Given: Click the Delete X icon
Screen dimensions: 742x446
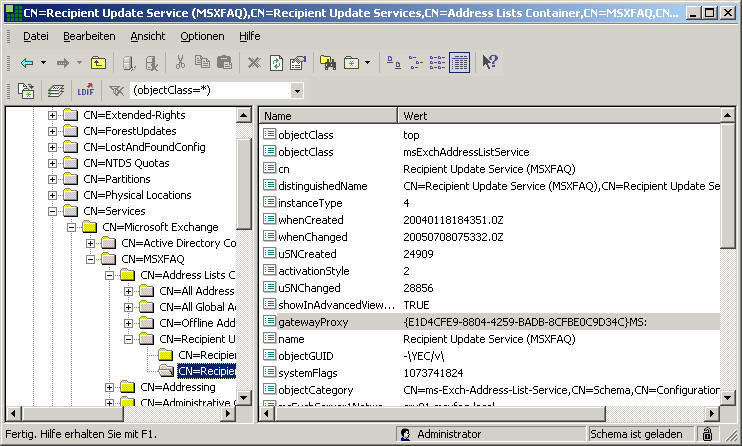Looking at the screenshot, I should coord(254,62).
